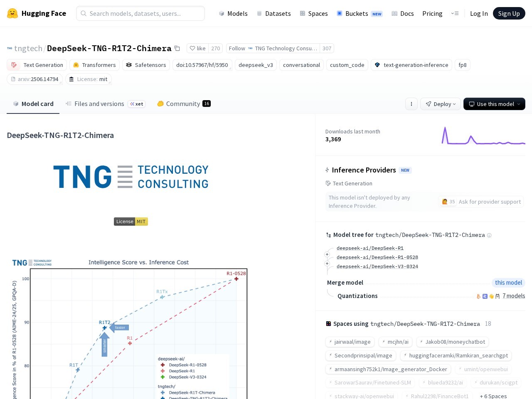This screenshot has height=399, width=532.
Task: Click the downloads last month sparkline chart
Action: pos(483,136)
